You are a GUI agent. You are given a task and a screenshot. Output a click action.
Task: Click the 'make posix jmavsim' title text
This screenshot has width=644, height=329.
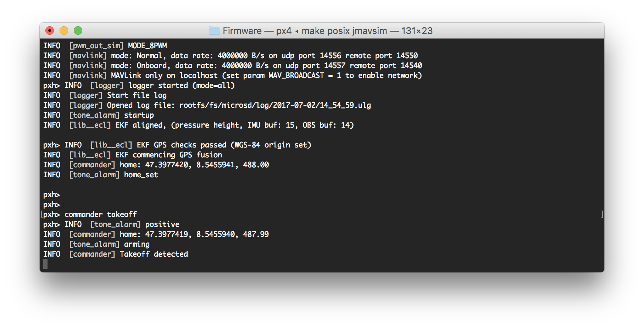(344, 31)
